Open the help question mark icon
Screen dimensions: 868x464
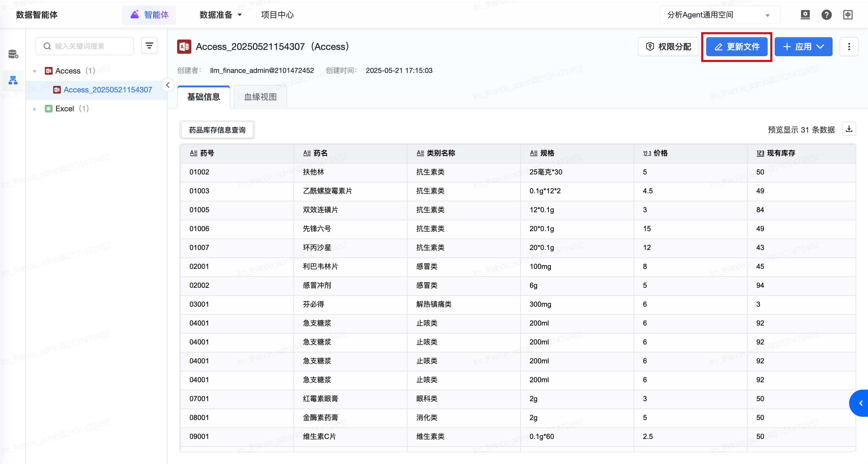click(x=826, y=15)
